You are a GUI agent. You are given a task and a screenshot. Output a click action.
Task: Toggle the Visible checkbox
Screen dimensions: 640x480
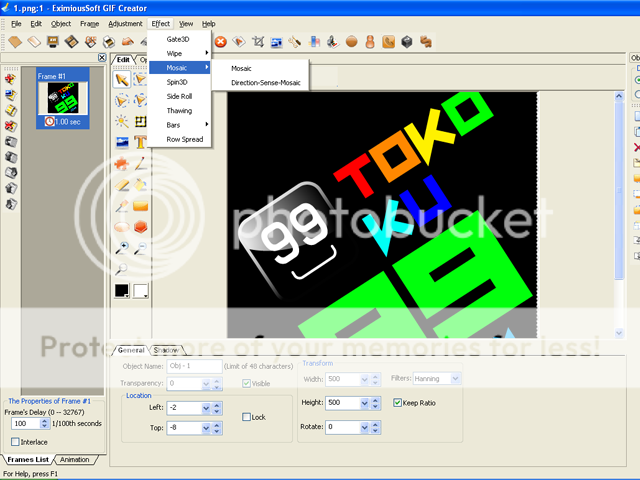tap(246, 383)
